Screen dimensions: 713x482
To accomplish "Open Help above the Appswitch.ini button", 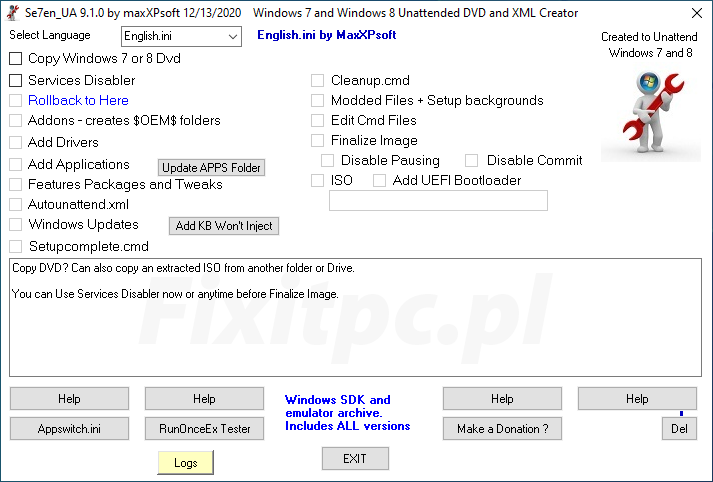I will pyautogui.click(x=69, y=399).
